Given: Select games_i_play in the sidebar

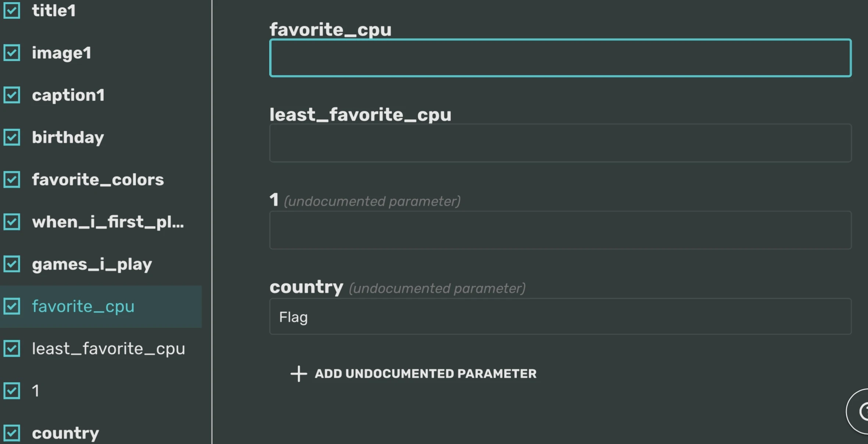Looking at the screenshot, I should tap(91, 264).
